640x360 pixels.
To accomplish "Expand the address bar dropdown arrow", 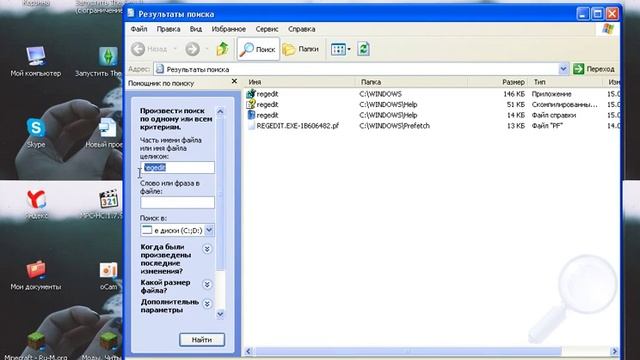I will [563, 69].
